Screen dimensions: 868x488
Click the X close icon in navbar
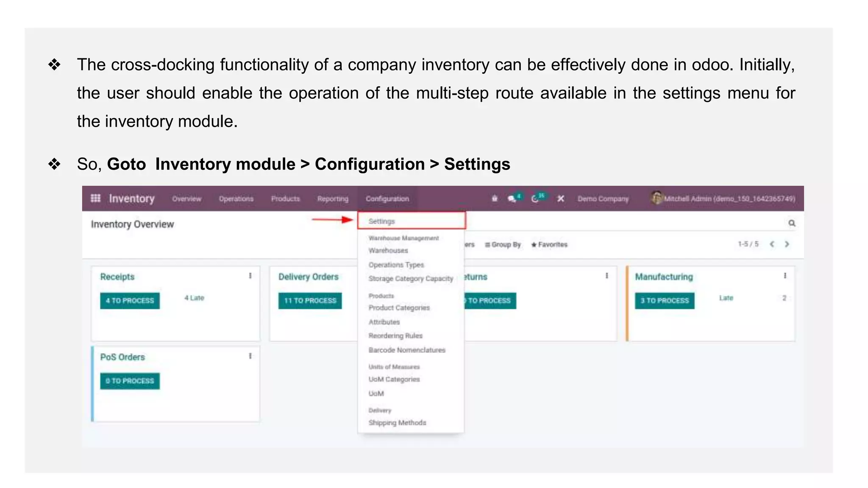[560, 198]
